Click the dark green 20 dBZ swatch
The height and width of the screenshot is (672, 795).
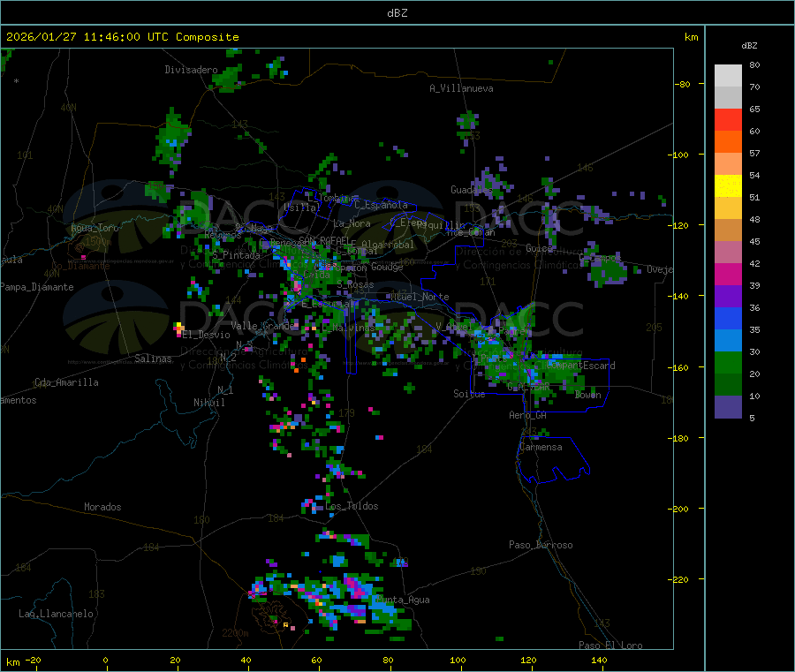pos(728,384)
